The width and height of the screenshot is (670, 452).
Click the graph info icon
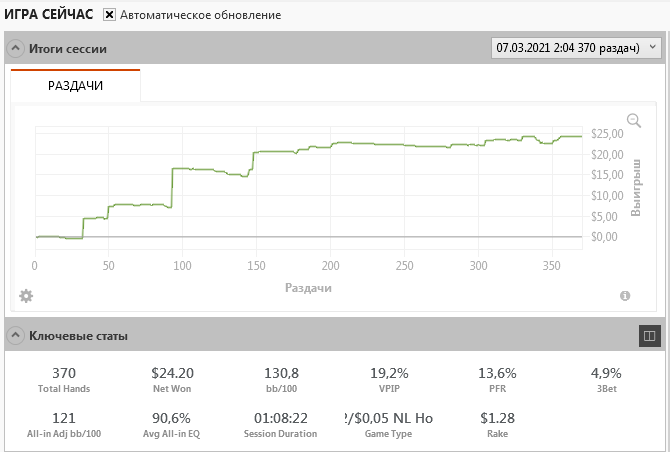click(x=625, y=296)
